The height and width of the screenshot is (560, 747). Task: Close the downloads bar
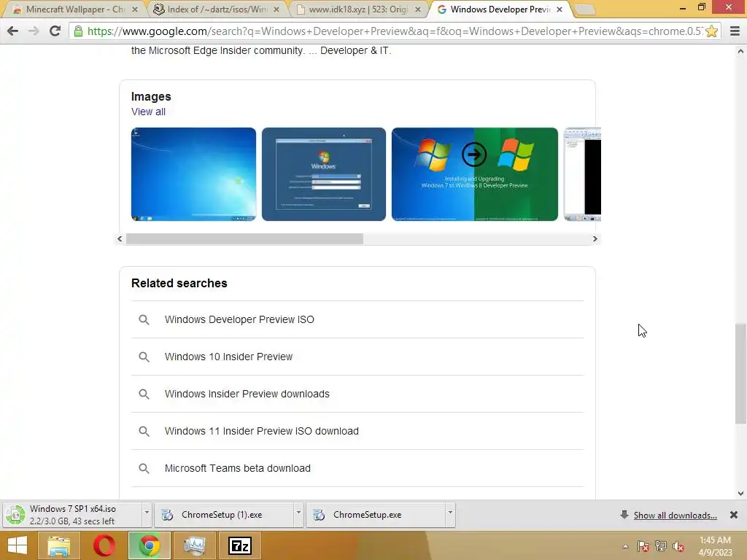click(x=734, y=515)
